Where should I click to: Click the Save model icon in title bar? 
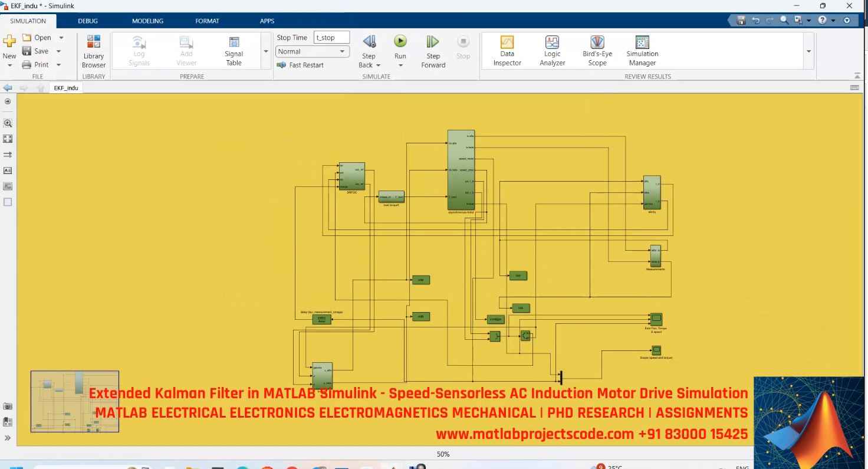[740, 19]
